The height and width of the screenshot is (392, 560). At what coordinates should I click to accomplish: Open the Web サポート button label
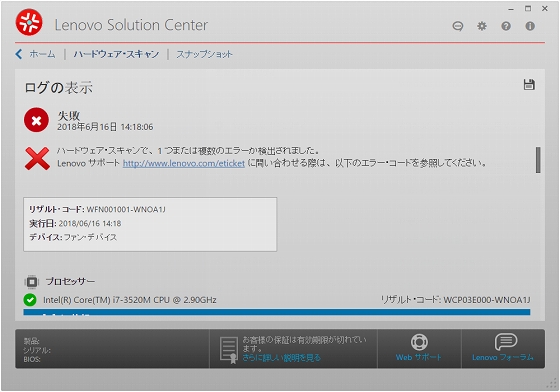pyautogui.click(x=419, y=357)
